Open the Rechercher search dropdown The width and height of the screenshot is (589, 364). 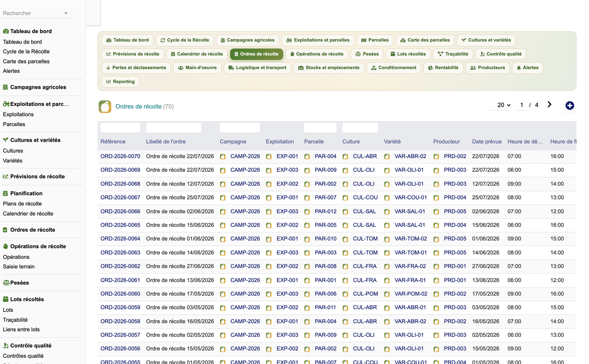click(35, 13)
